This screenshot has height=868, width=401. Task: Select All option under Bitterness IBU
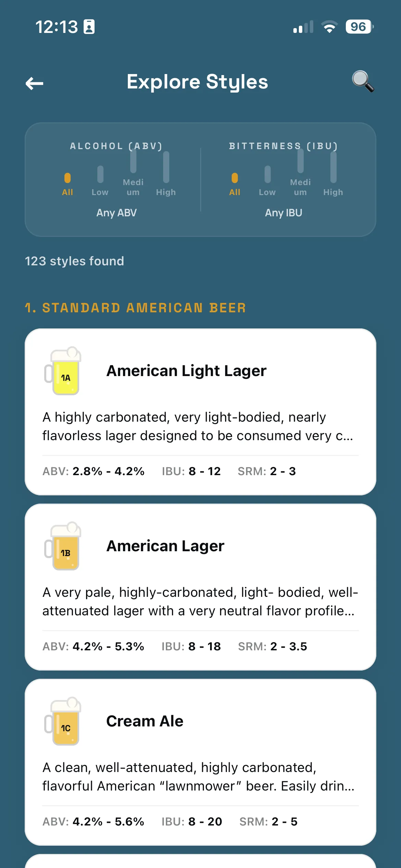point(235,184)
